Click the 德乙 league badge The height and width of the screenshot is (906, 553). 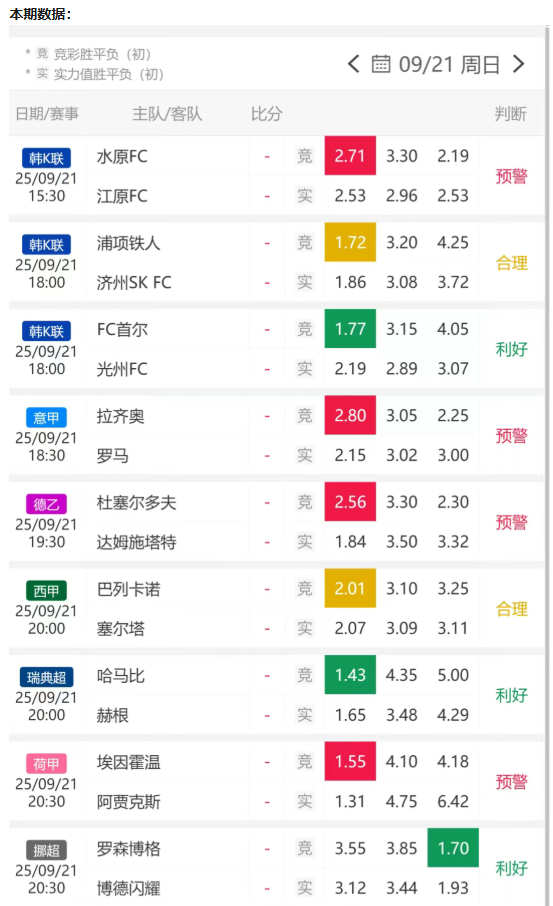(46, 504)
